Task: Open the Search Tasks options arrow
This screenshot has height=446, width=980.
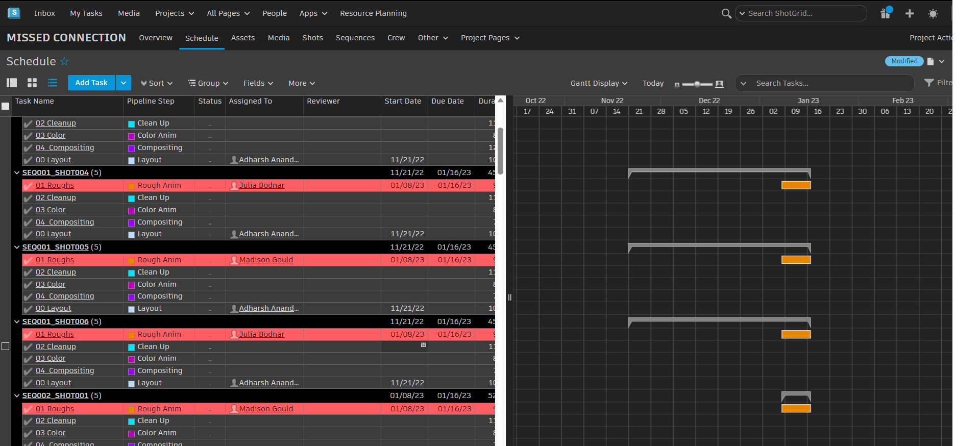Action: (743, 83)
